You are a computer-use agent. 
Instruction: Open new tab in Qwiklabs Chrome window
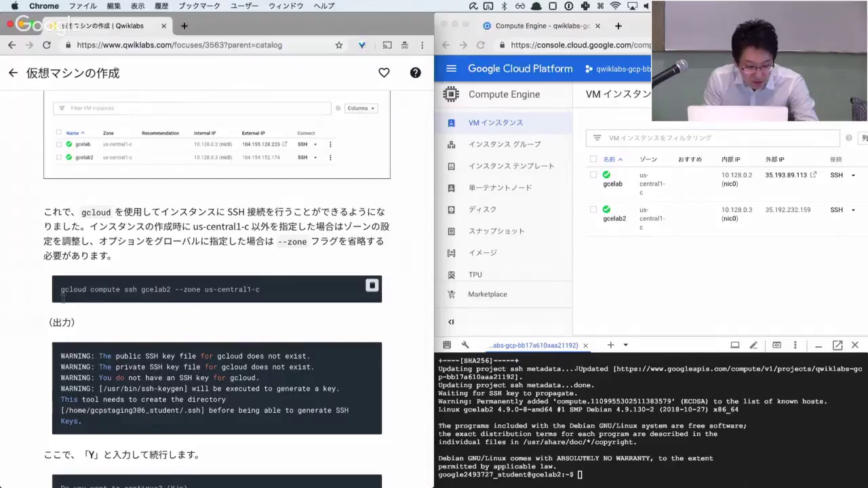[184, 26]
